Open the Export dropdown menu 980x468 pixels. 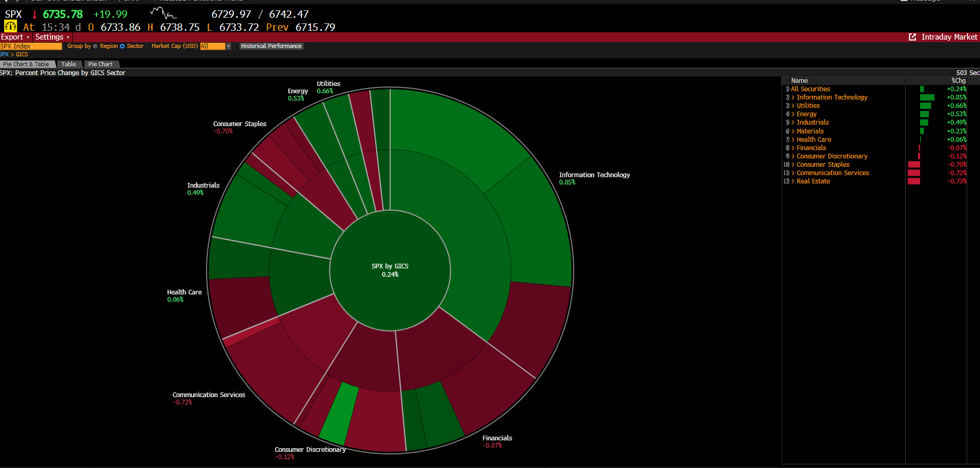[15, 37]
